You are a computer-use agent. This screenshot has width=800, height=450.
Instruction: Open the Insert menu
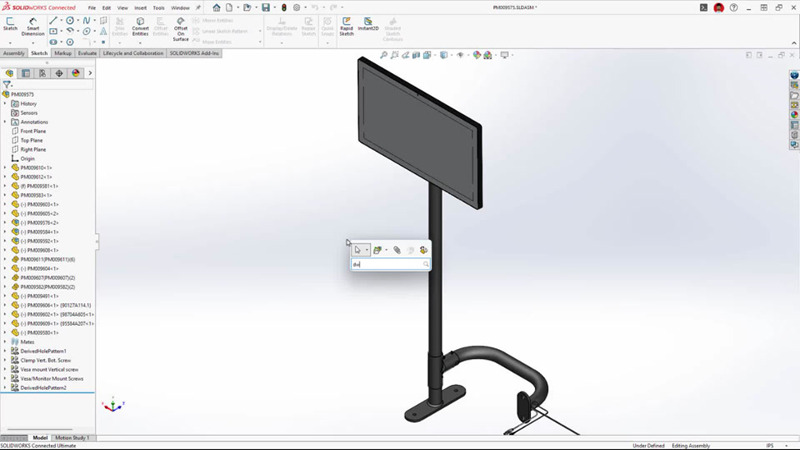(x=139, y=7)
